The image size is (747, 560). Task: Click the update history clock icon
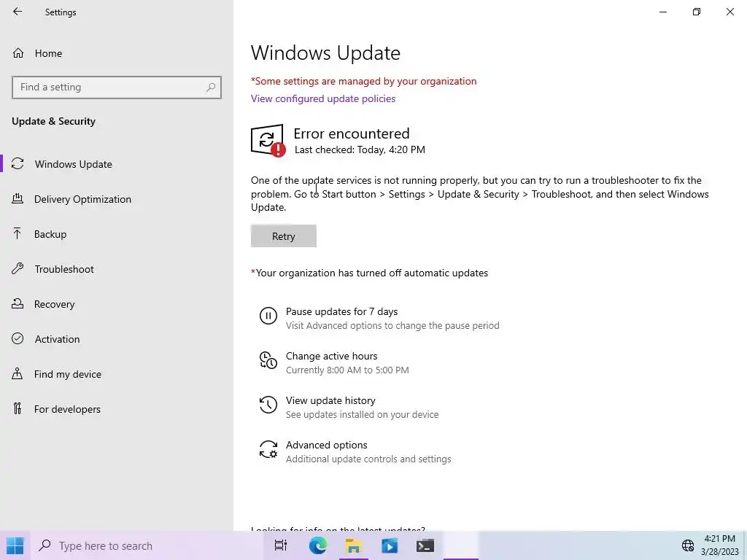[268, 405]
